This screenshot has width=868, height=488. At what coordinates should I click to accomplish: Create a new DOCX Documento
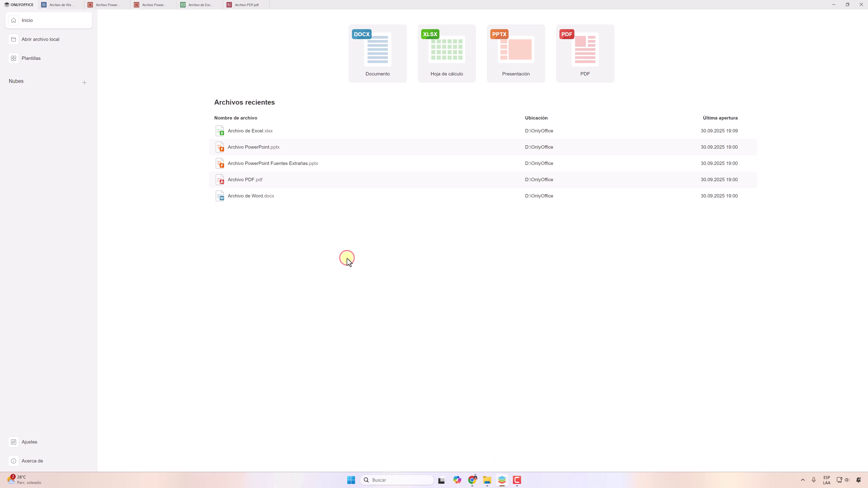pyautogui.click(x=377, y=53)
